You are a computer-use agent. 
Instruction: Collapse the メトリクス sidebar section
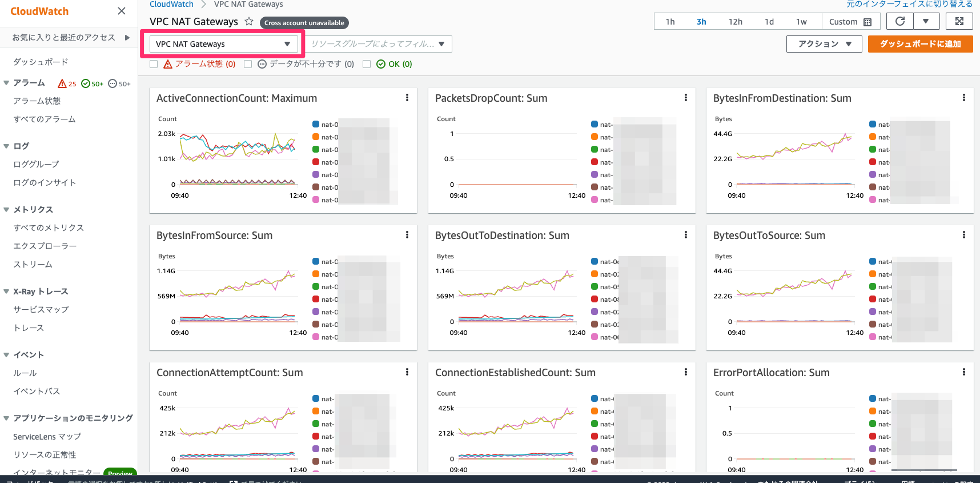(6, 209)
